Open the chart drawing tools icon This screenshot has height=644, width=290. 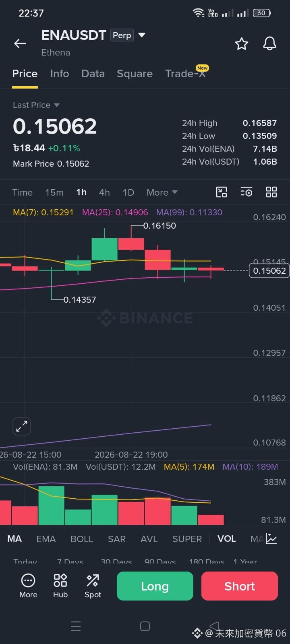coord(222,192)
